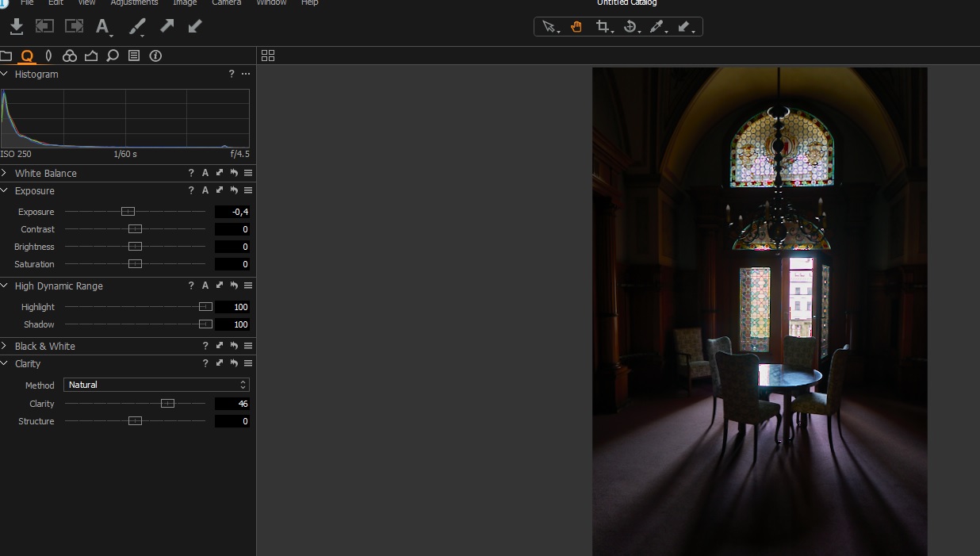Click the Import images download icon
Viewport: 980px width, 556px height.
[16, 26]
